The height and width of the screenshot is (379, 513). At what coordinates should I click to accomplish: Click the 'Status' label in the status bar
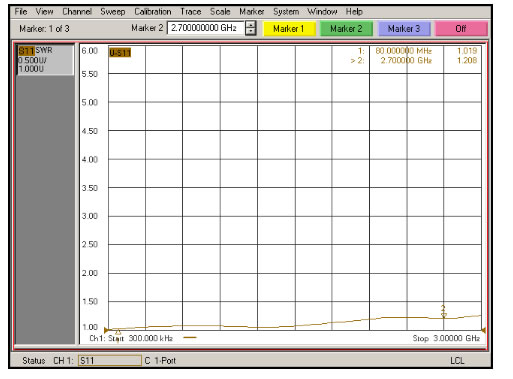click(x=34, y=361)
